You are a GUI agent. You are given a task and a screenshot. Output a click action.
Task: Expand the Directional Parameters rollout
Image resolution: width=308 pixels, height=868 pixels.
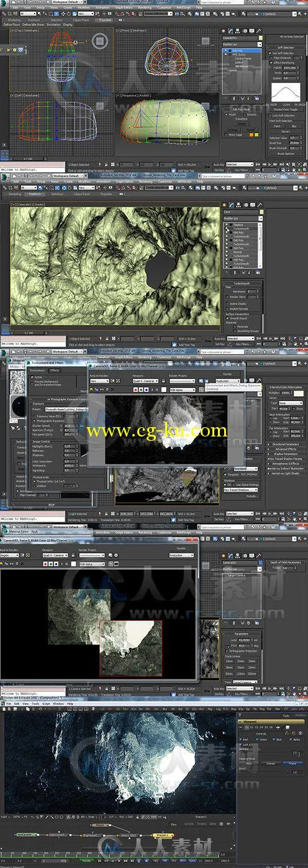(284, 445)
